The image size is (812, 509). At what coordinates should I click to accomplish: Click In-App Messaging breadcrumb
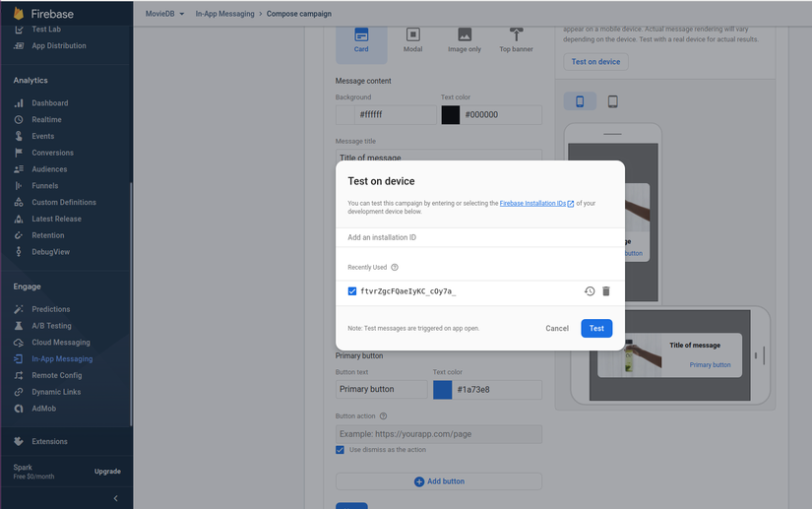coord(224,14)
